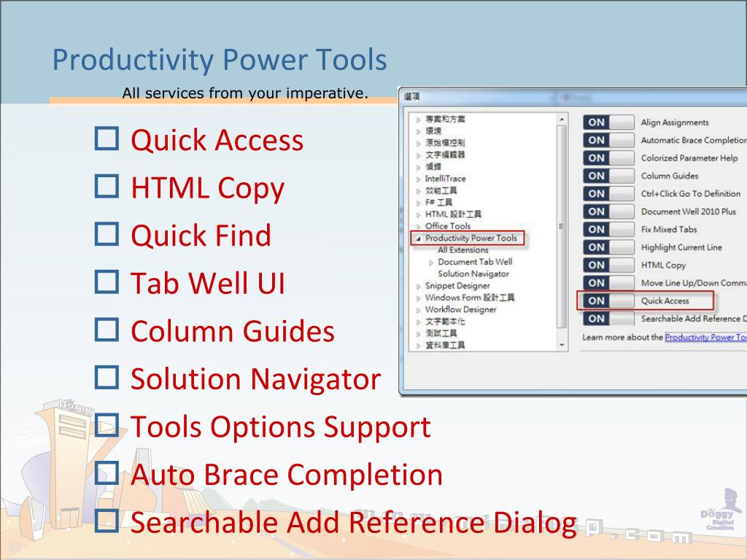Expand the 專案和方案 node arrow

pos(418,120)
